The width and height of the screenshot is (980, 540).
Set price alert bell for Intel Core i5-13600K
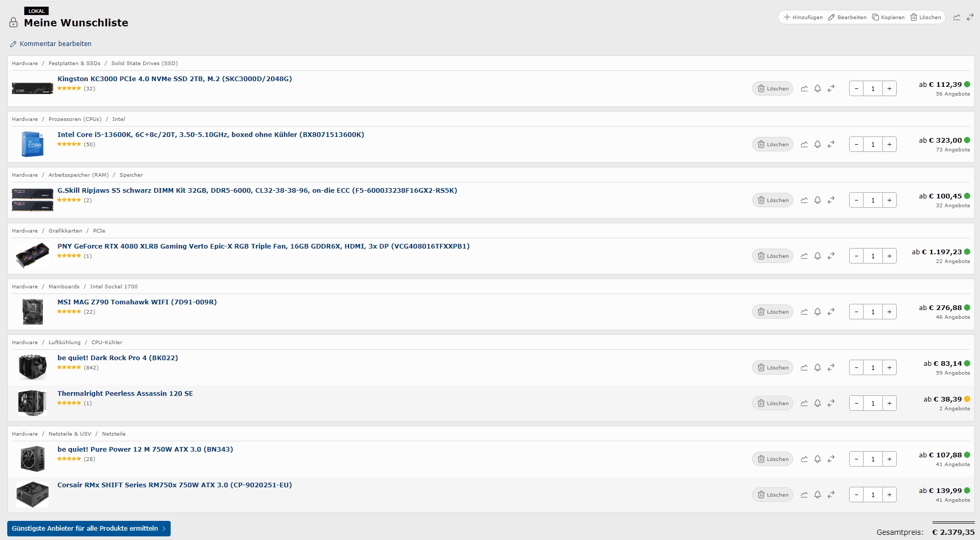coord(818,144)
